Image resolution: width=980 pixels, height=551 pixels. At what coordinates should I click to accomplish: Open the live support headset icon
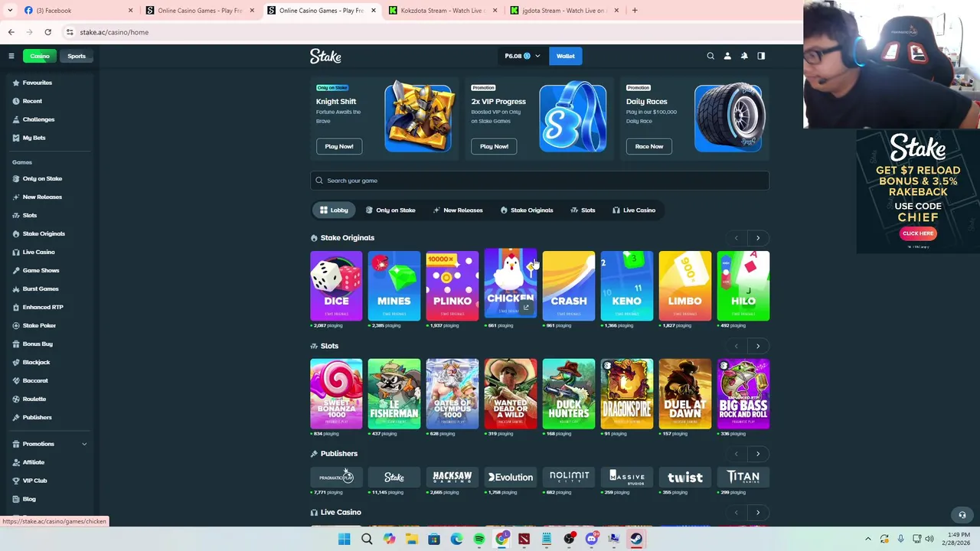962,515
